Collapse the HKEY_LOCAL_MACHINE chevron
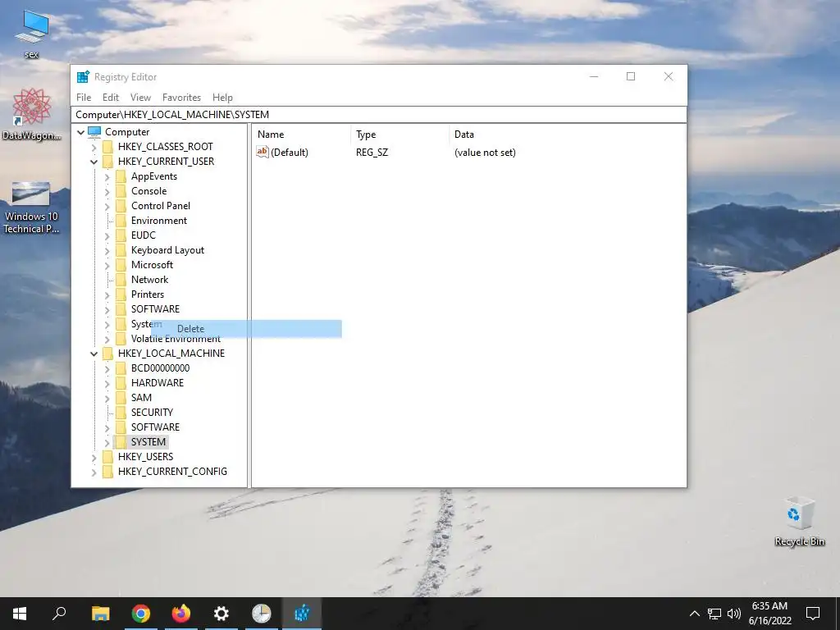Image resolution: width=840 pixels, height=630 pixels. [94, 354]
